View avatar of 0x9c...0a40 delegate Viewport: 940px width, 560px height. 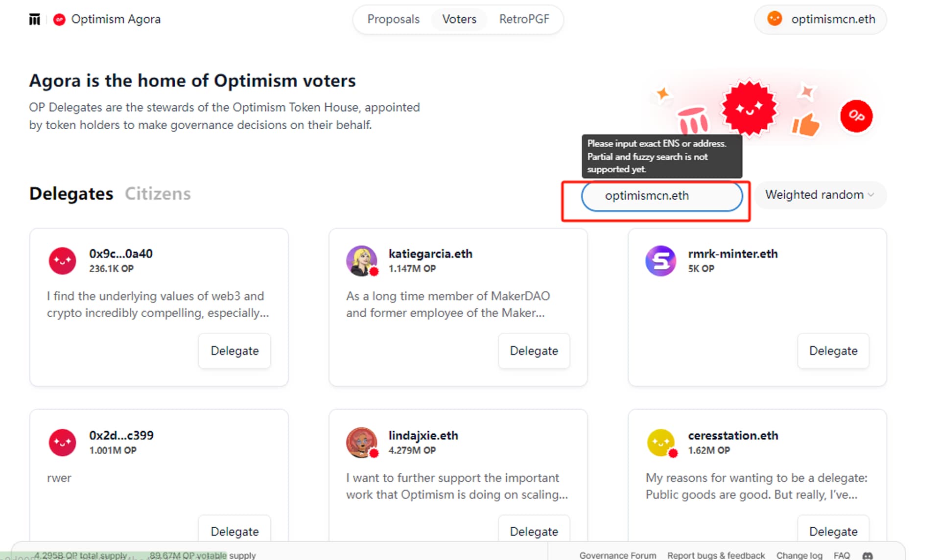pyautogui.click(x=62, y=261)
